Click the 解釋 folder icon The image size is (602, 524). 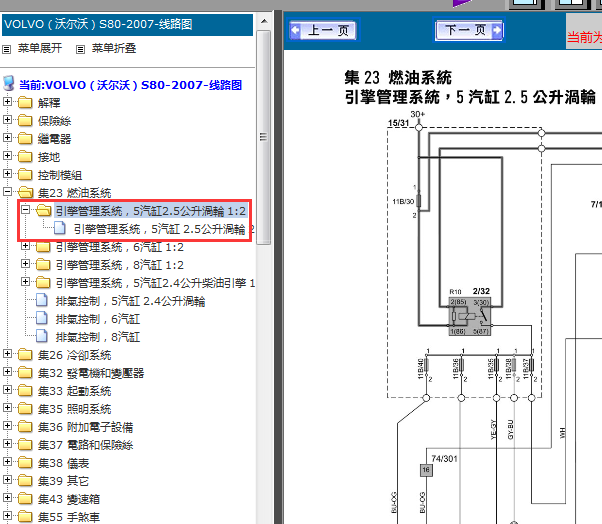click(25, 102)
